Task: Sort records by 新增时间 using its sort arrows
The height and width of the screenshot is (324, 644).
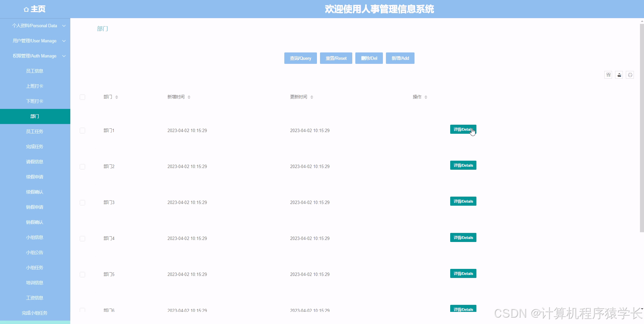Action: click(189, 97)
